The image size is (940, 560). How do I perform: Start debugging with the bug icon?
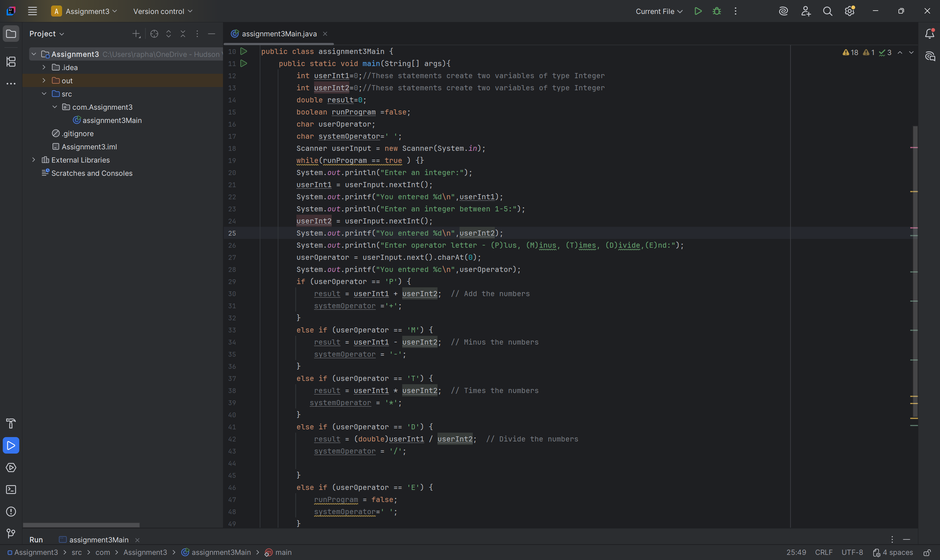pos(716,11)
